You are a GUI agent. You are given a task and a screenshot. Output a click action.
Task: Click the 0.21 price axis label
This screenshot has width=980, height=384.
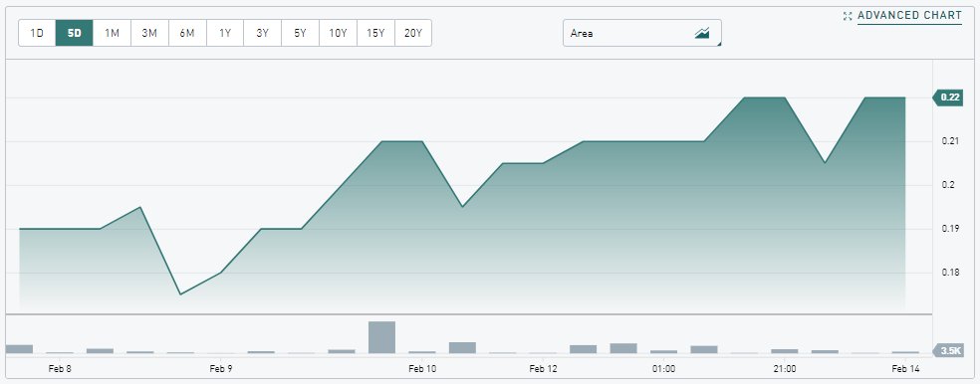click(949, 141)
